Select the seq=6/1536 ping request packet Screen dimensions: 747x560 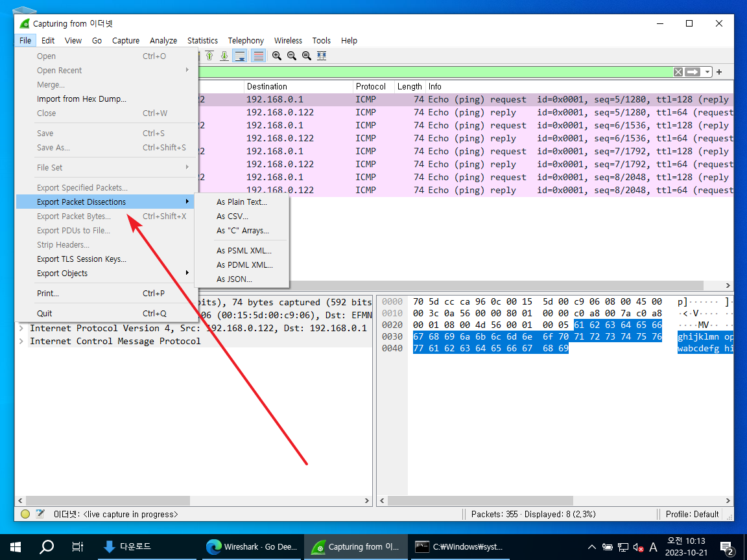(466, 125)
